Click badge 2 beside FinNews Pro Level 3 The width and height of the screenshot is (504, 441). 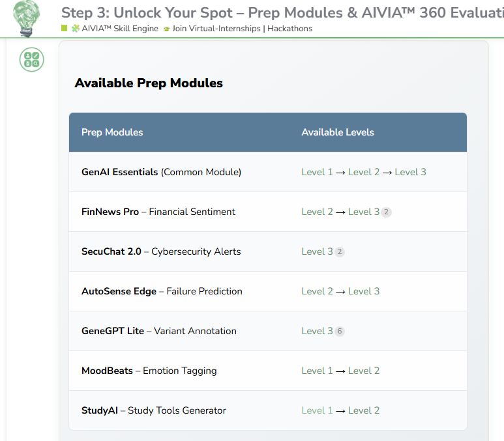(387, 212)
